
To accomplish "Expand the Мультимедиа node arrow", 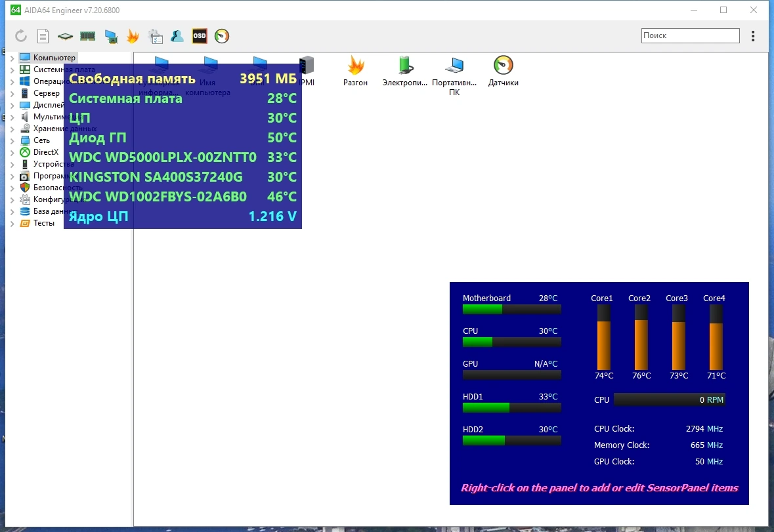I will click(x=12, y=117).
